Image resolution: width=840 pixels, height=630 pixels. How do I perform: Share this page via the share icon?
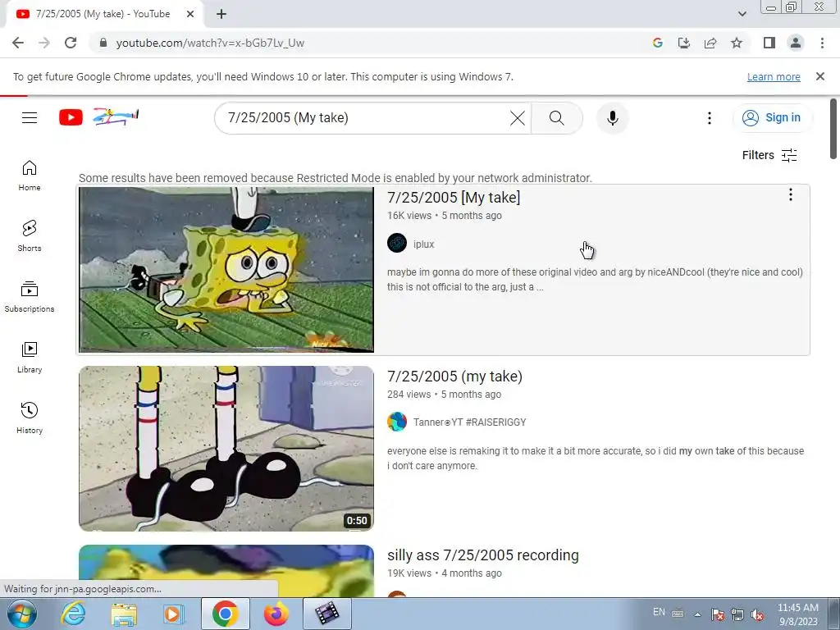pos(710,43)
